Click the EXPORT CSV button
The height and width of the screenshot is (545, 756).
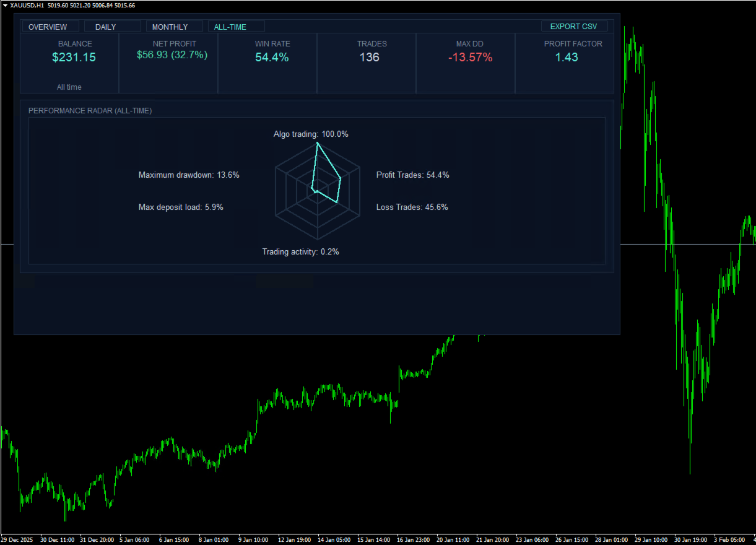click(574, 27)
